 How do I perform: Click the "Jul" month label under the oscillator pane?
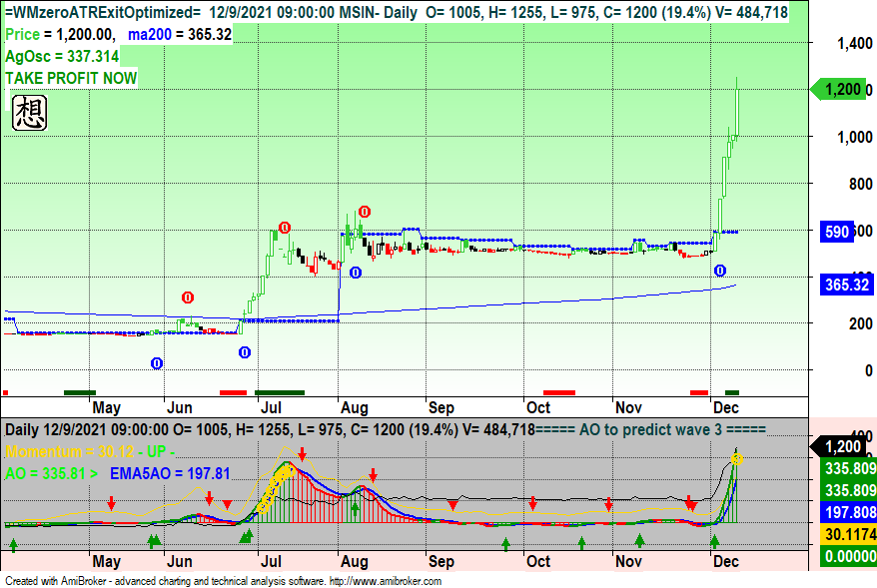271,562
